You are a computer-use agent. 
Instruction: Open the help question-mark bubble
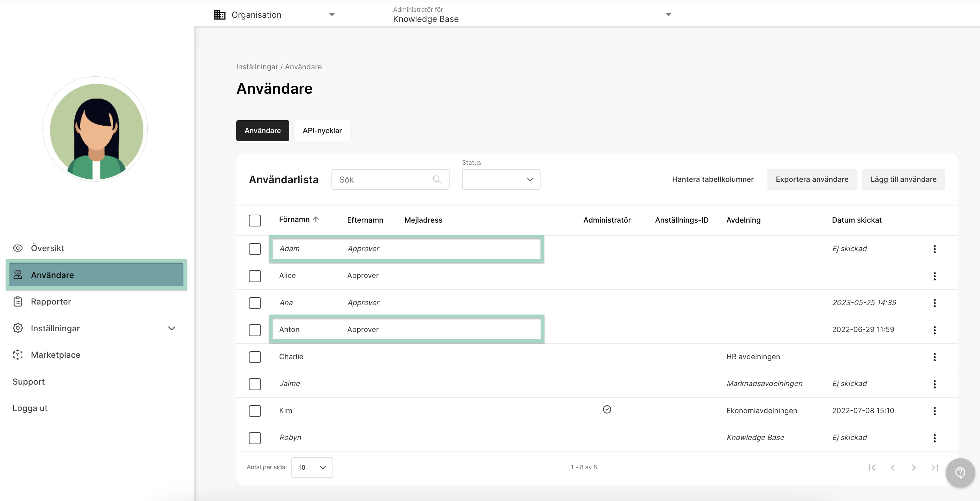[960, 472]
